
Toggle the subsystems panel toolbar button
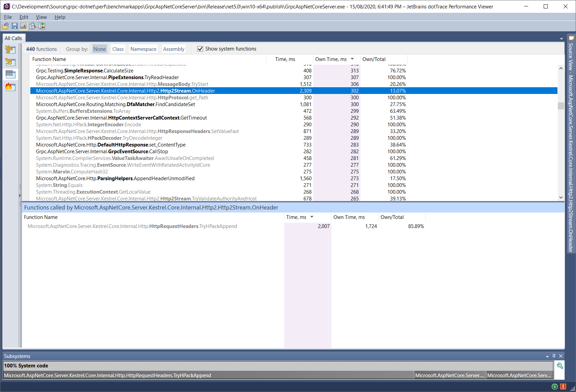(x=24, y=26)
